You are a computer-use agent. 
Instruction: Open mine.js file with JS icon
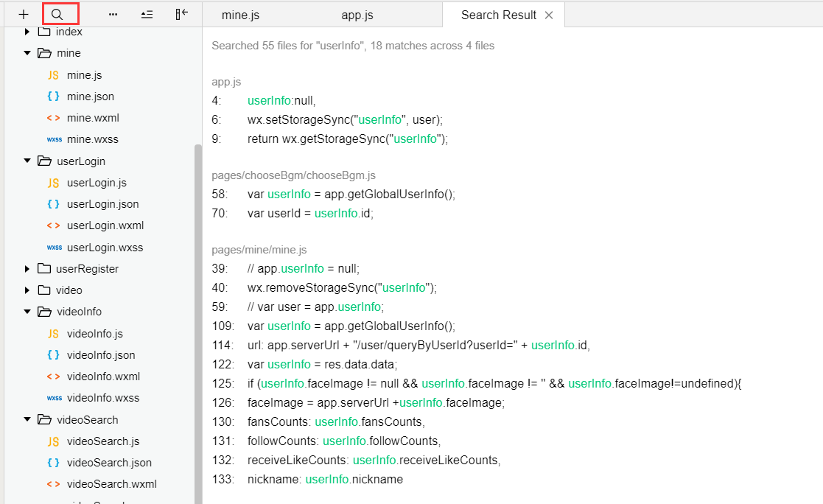tap(84, 75)
